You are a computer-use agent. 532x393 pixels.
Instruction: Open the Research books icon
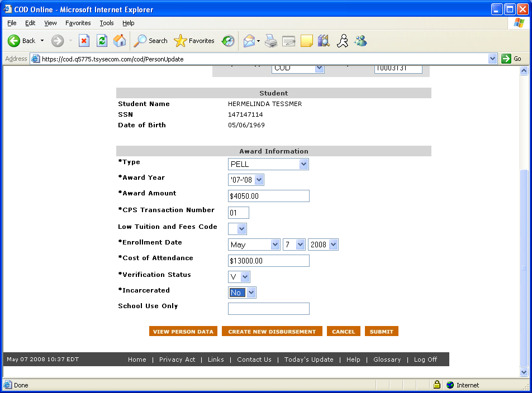(324, 41)
